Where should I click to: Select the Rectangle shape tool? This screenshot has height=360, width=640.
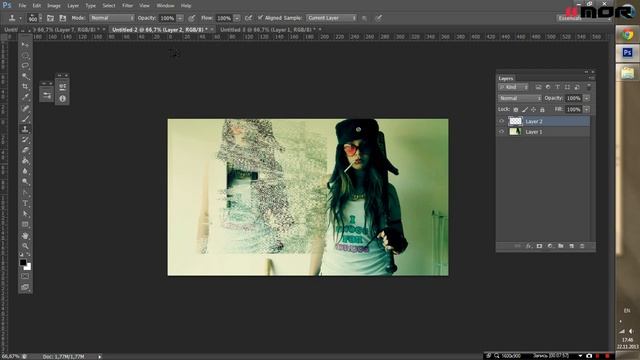tap(25, 224)
